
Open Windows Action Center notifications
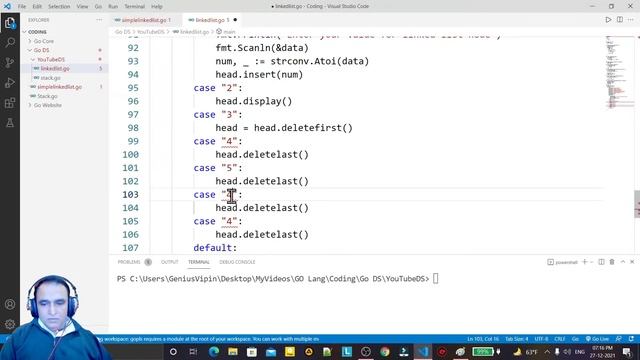pos(627,351)
